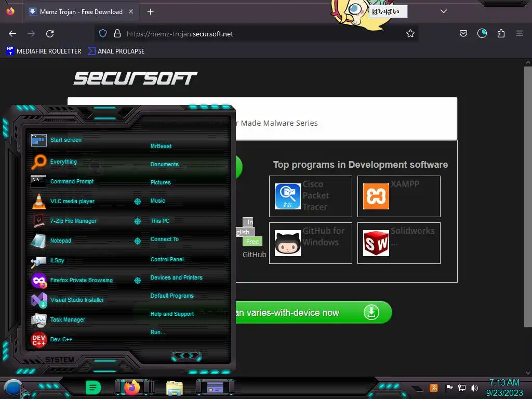Select Memz Trojan browser tab
Screen dimensions: 532x399
[x=81, y=12]
